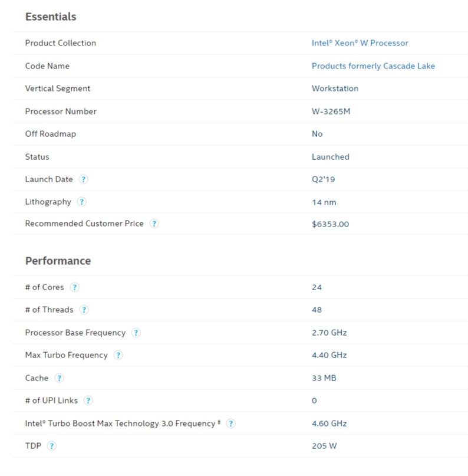Click the $6353.00 price value

pyautogui.click(x=330, y=224)
